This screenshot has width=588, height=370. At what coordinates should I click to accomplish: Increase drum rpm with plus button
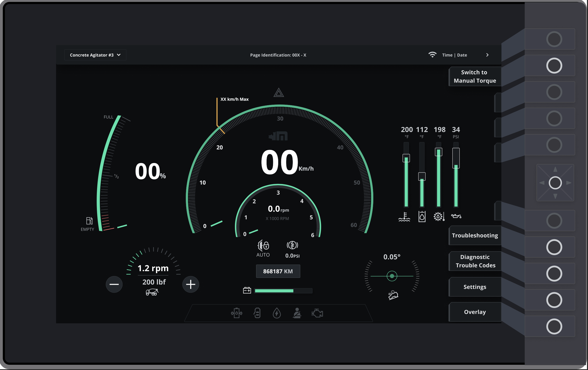point(190,284)
